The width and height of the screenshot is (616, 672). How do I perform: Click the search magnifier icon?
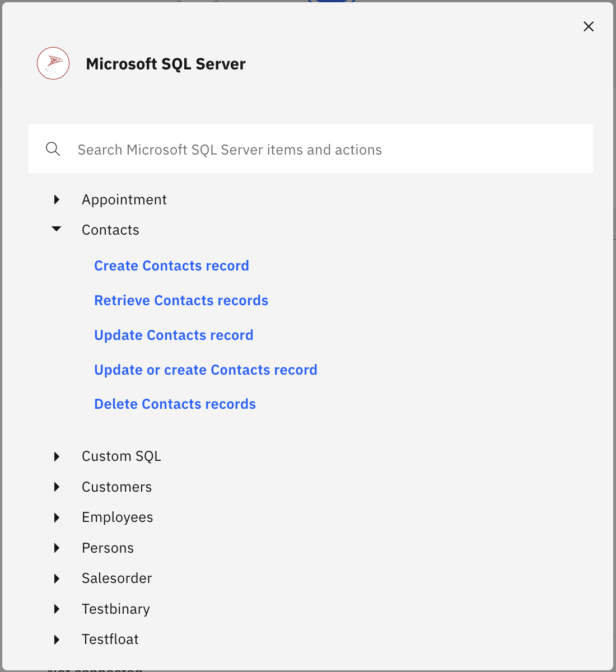point(53,149)
